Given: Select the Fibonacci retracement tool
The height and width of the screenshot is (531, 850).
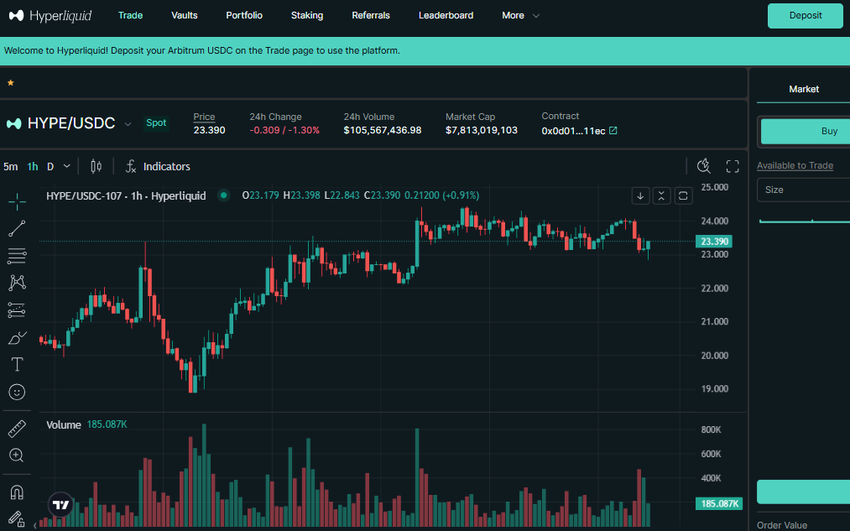Looking at the screenshot, I should point(17,256).
